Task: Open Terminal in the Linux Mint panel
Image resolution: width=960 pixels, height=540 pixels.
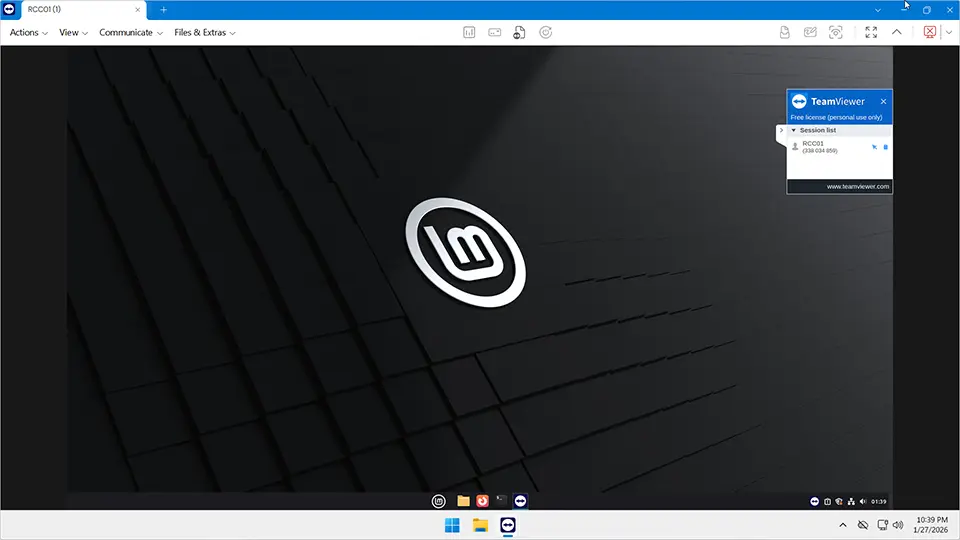Action: pyautogui.click(x=501, y=501)
